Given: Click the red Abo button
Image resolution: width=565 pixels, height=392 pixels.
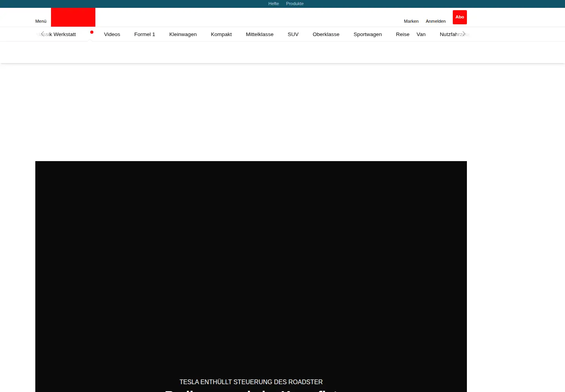Looking at the screenshot, I should 460,17.
